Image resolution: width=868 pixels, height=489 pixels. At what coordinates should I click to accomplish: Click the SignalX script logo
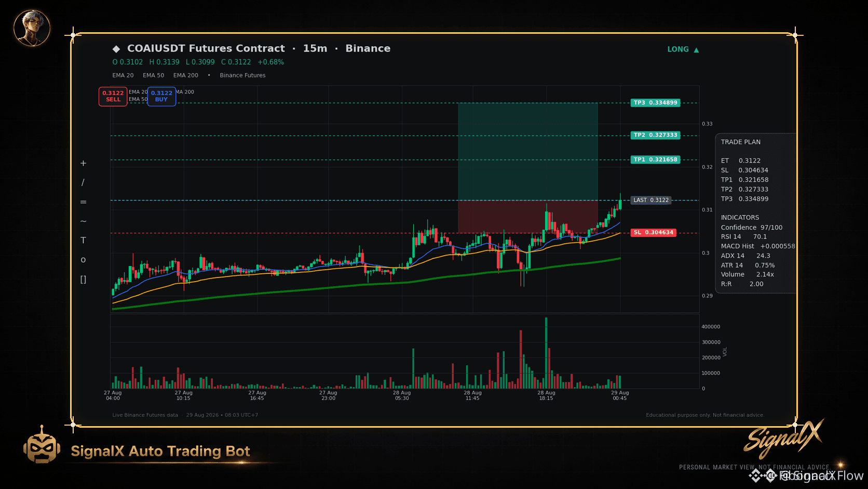783,439
